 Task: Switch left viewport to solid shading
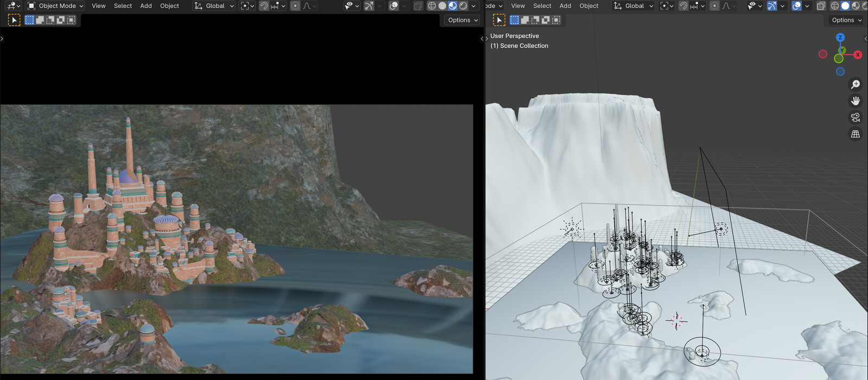(442, 6)
